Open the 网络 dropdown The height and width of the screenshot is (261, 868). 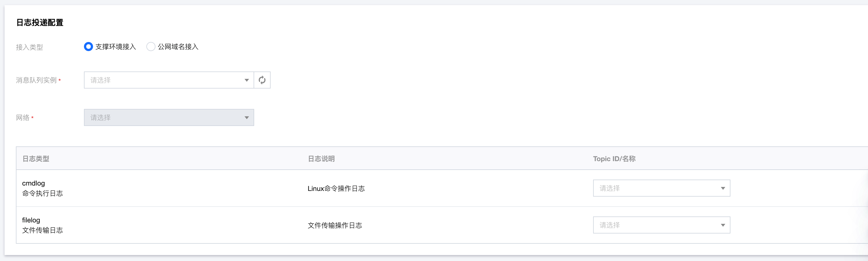pyautogui.click(x=165, y=117)
